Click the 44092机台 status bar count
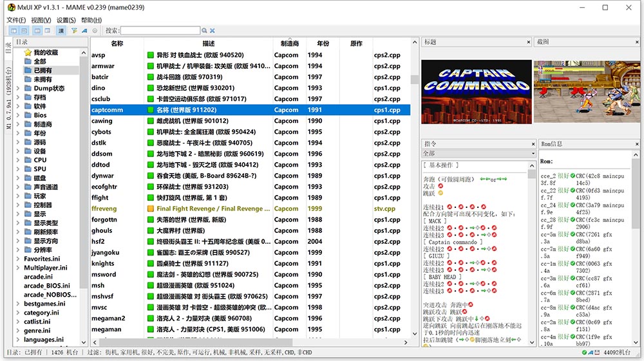The height and width of the screenshot is (361, 644). [617, 353]
